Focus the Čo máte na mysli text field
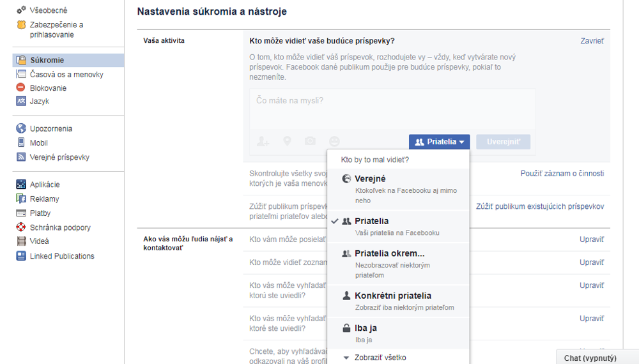 pyautogui.click(x=392, y=109)
